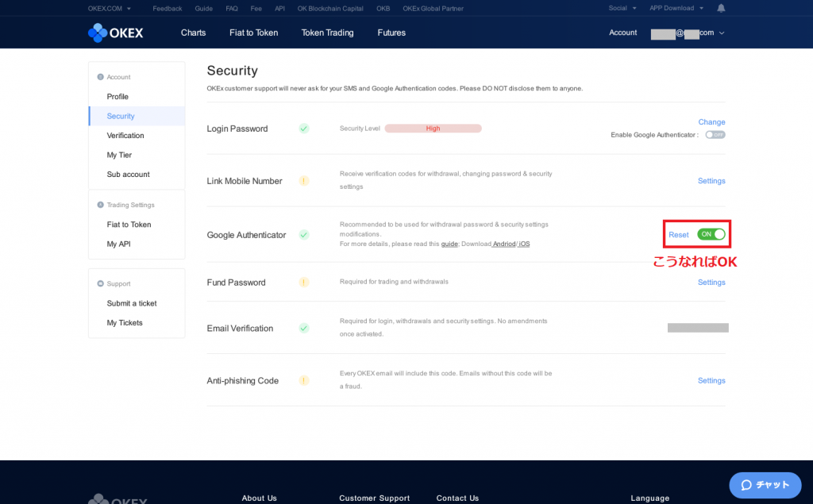Toggle Enable Google Authenticator switch for login
Image resolution: width=813 pixels, height=504 pixels.
[715, 135]
